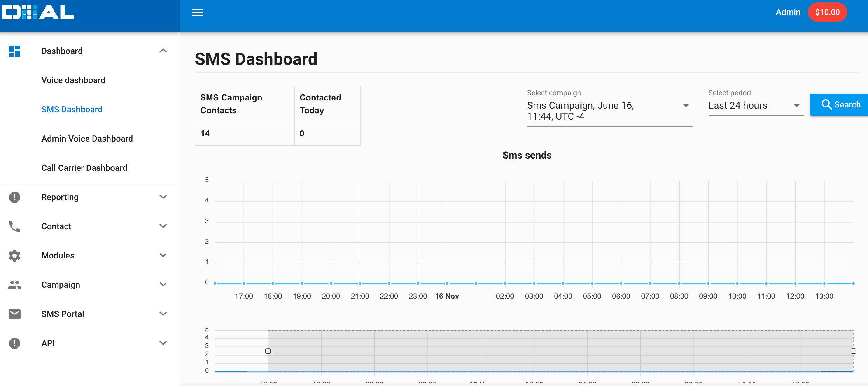The image size is (868, 386).
Task: Expand the SMS Portal section chevron
Action: (163, 314)
